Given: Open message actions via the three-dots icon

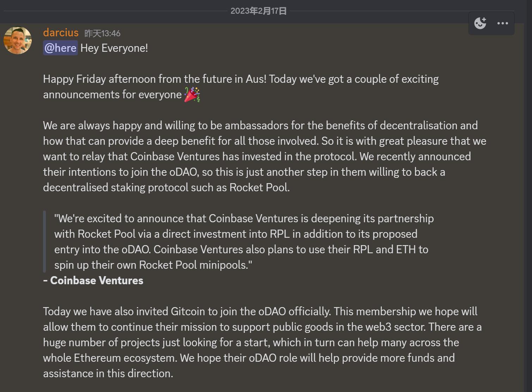Looking at the screenshot, I should [x=502, y=23].
